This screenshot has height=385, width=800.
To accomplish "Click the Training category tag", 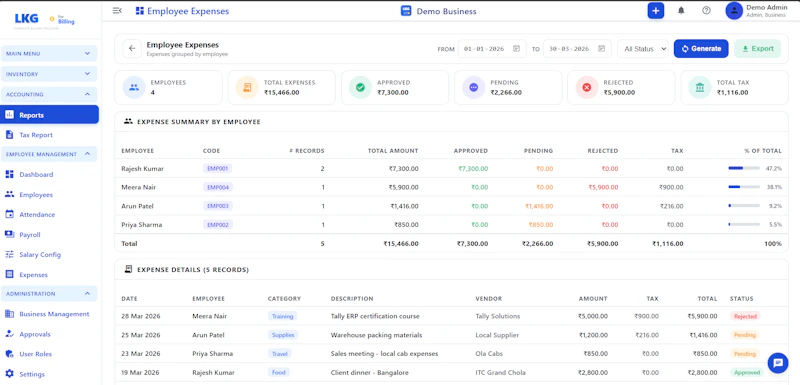I will pos(282,316).
